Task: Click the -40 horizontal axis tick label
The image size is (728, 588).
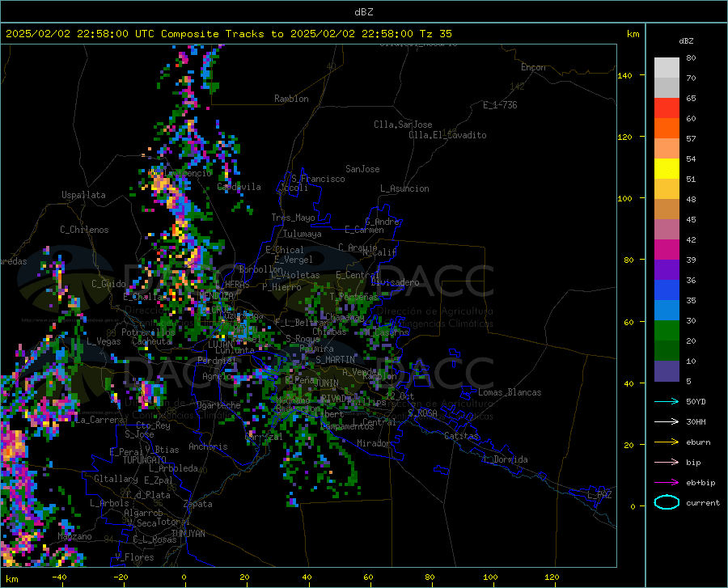Action: point(59,577)
